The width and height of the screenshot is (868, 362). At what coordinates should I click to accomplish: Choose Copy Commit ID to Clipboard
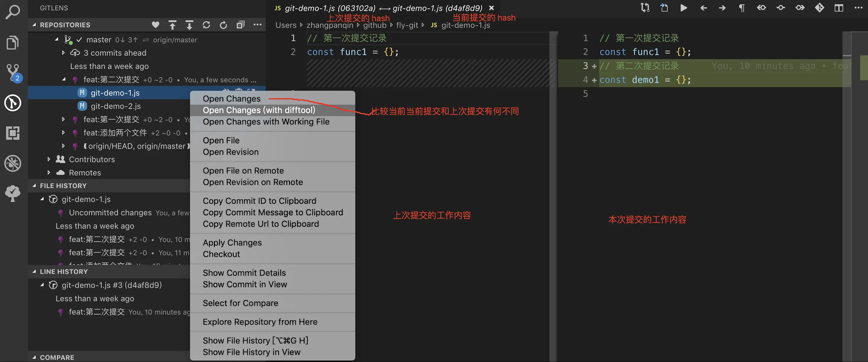click(259, 201)
